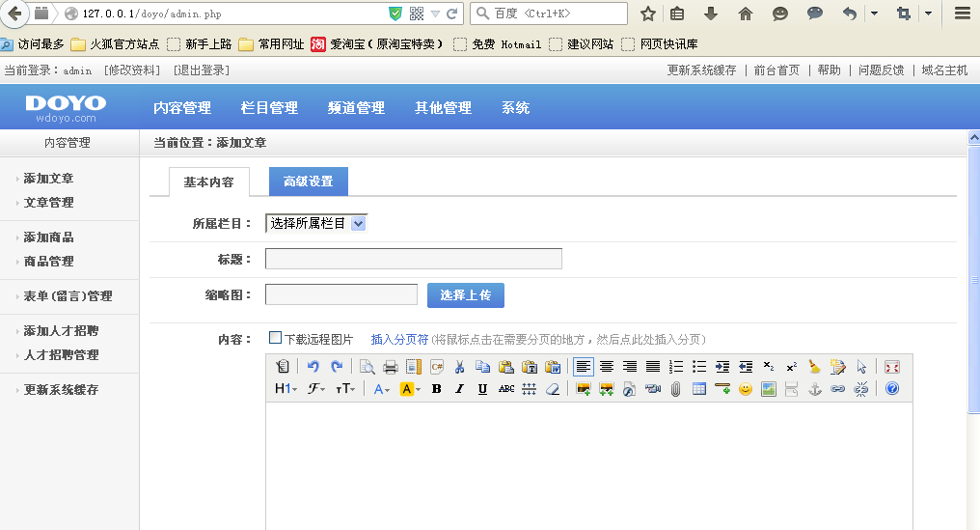Click the Superscript icon
The width and height of the screenshot is (980, 530).
tap(791, 367)
